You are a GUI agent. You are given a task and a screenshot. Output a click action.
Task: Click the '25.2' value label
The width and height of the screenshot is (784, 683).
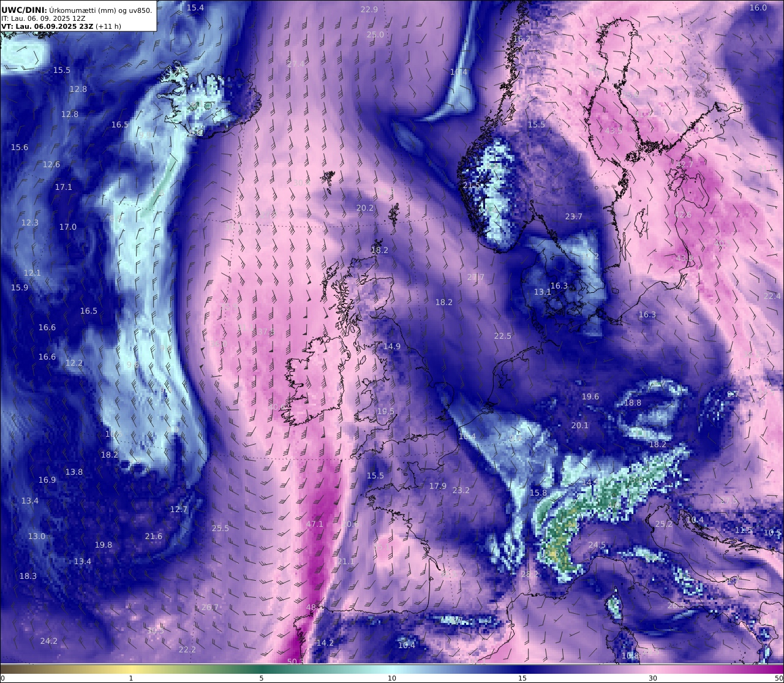(664, 524)
